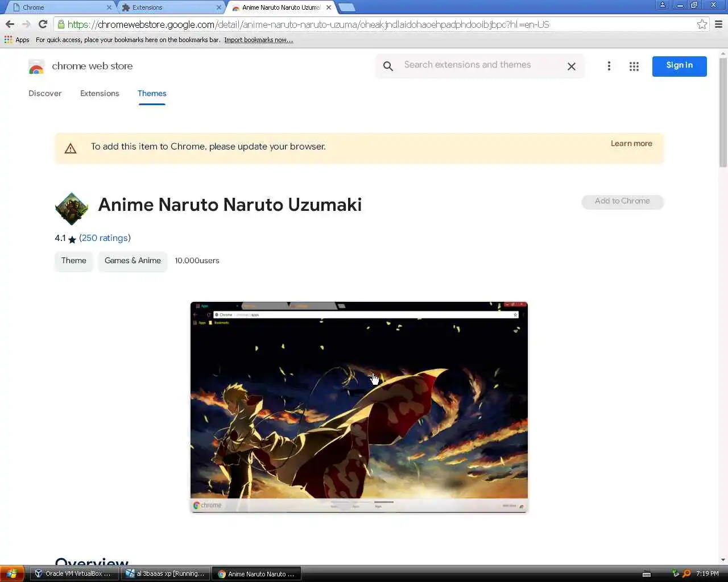This screenshot has width=728, height=582.
Task: Close the Anime Naruto tab
Action: click(329, 7)
